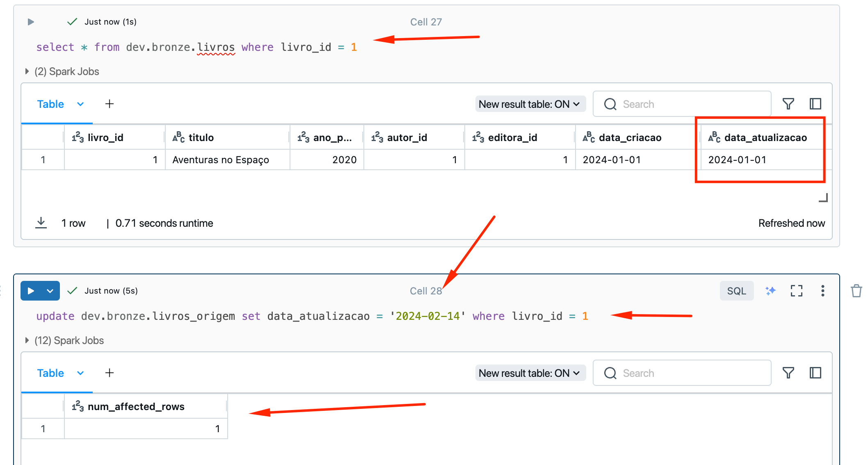
Task: Click into the Cell 28 update query code
Action: point(312,316)
